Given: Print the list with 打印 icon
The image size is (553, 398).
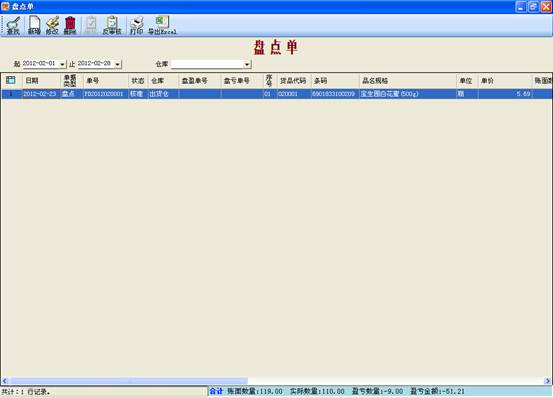Looking at the screenshot, I should pos(136,25).
